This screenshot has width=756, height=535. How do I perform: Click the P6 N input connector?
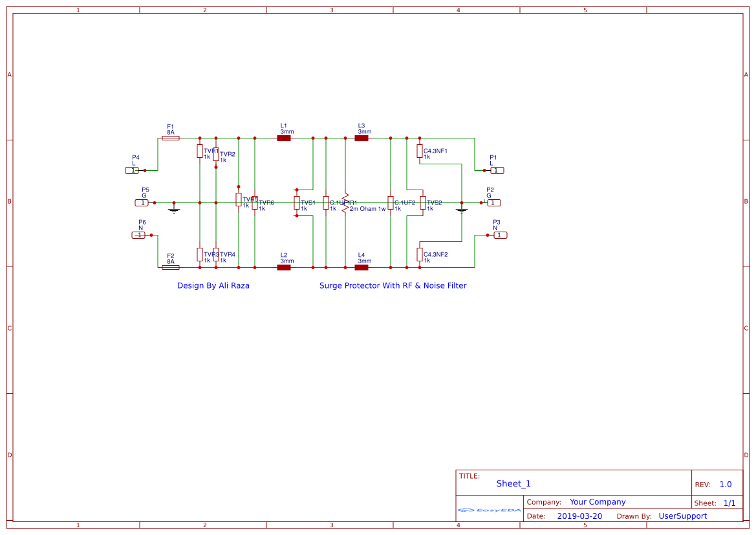(139, 235)
